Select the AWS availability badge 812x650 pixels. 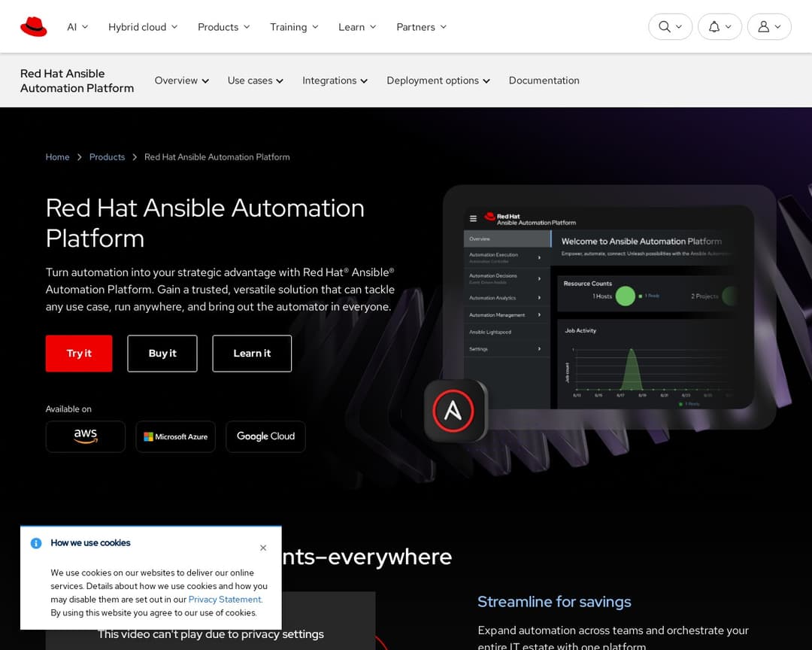[x=85, y=436]
